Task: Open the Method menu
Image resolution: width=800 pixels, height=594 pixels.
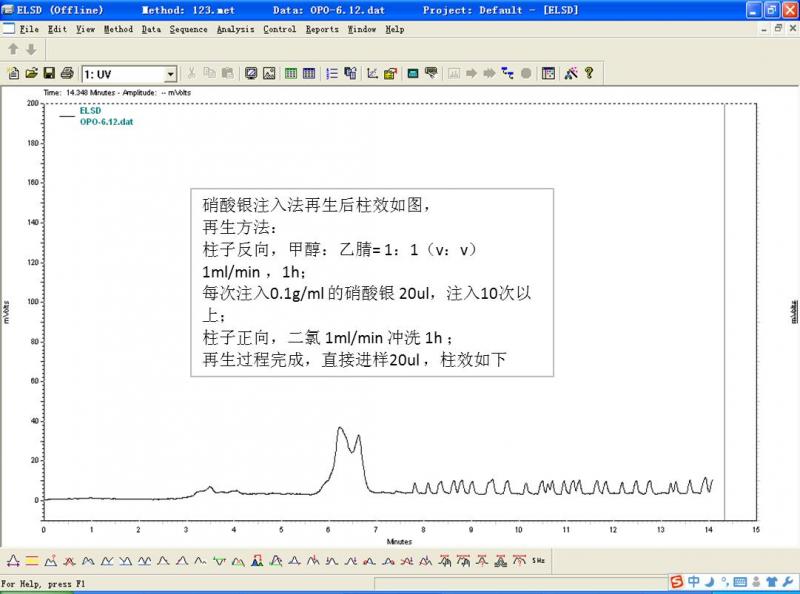Action: [x=118, y=29]
